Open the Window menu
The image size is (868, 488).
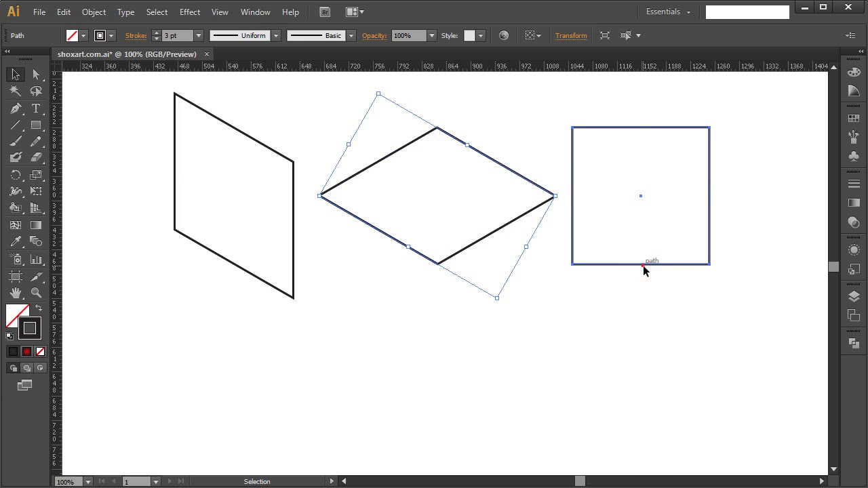(256, 12)
